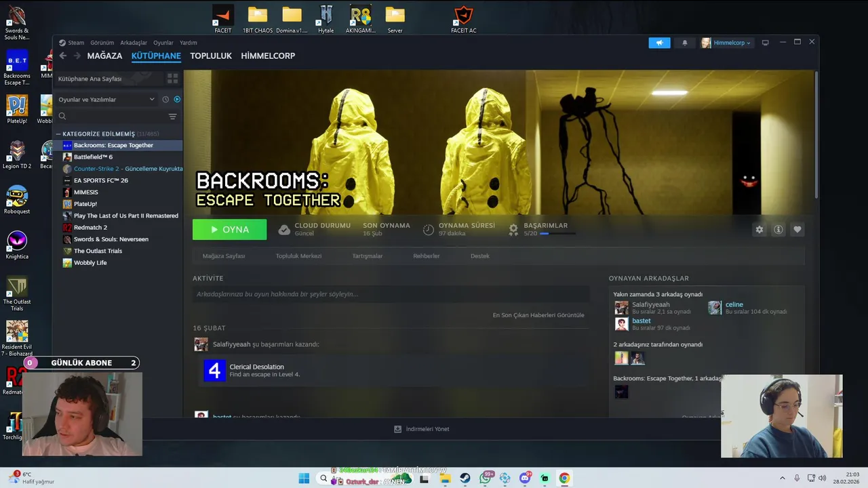This screenshot has width=868, height=488.
Task: Click the activity status input field
Action: coord(391,294)
